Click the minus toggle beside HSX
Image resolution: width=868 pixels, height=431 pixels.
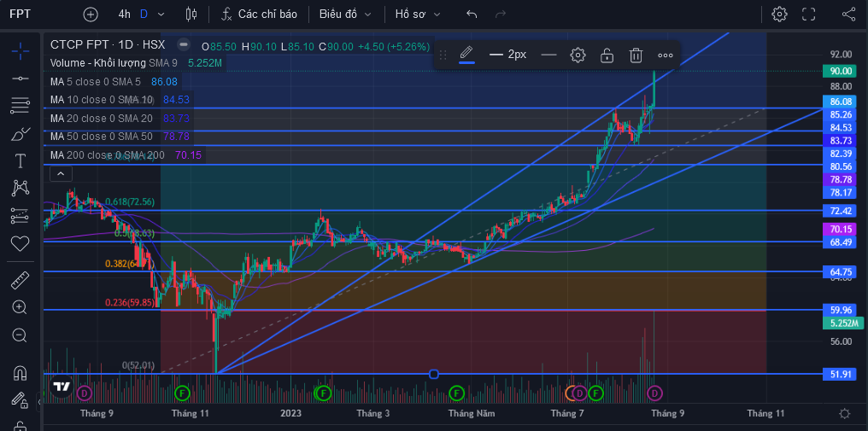(184, 45)
